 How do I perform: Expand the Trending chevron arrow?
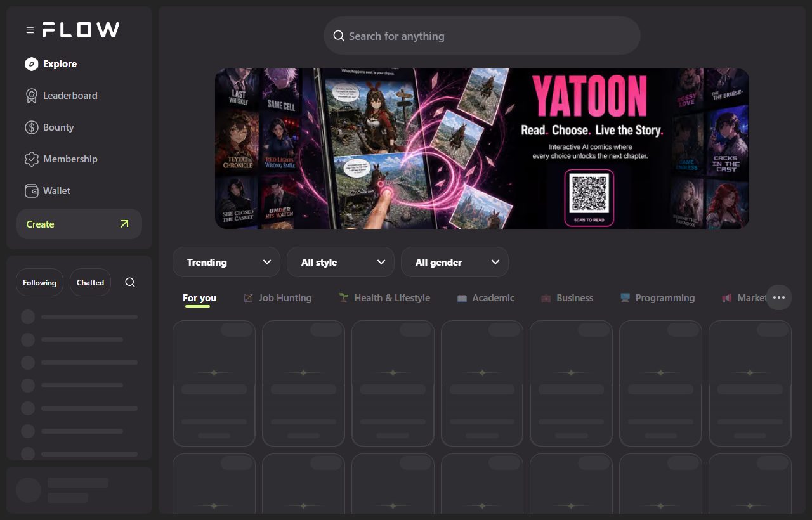coord(267,262)
